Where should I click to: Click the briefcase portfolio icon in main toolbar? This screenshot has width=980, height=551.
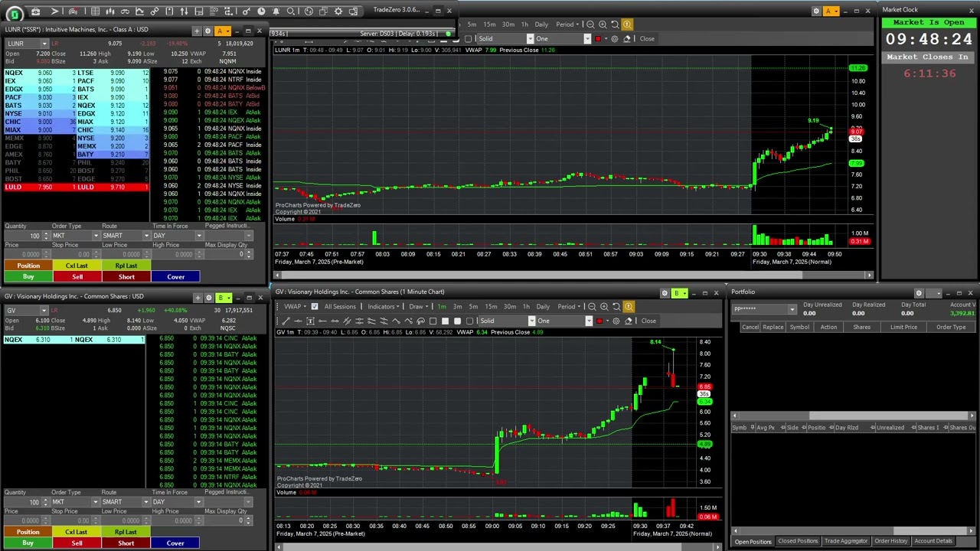pyautogui.click(x=35, y=11)
